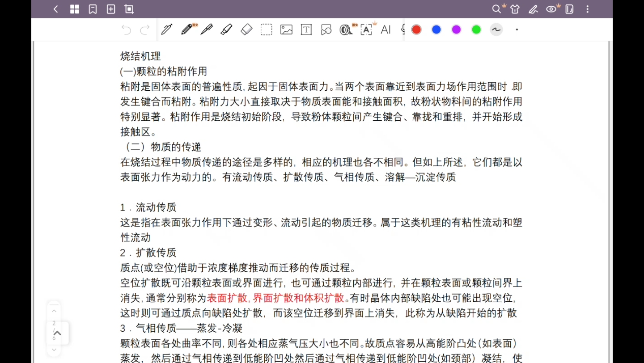
Task: Select the small dot stroke thickness
Action: [x=517, y=30]
